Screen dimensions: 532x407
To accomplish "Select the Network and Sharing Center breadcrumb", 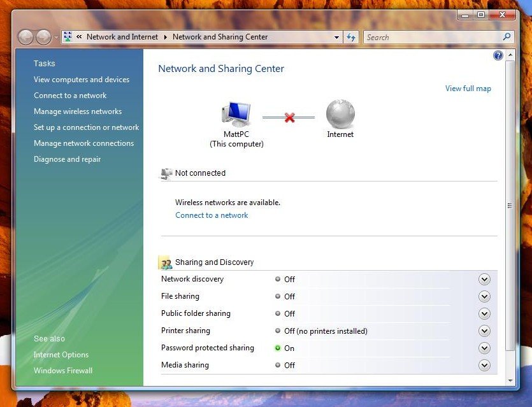I will tap(220, 37).
